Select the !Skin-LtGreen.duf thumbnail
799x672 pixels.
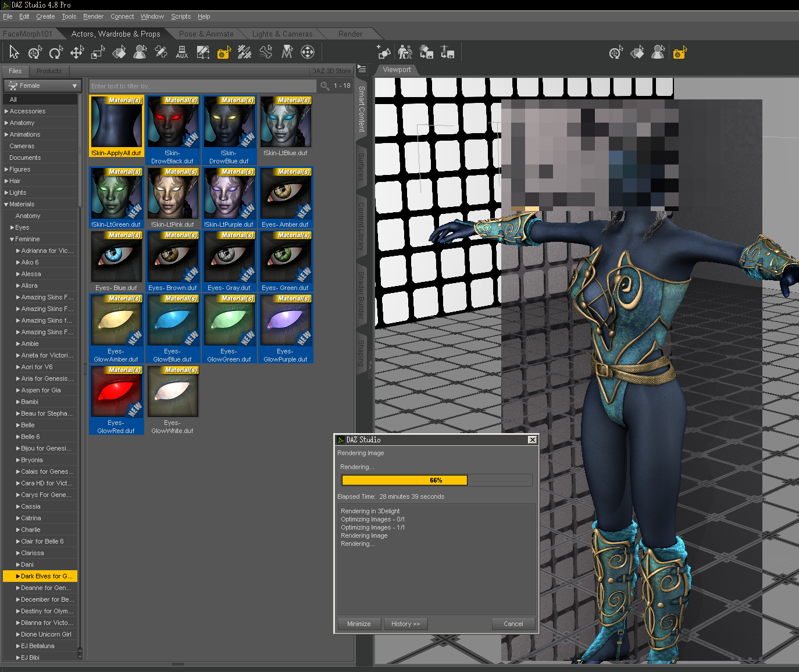116,198
